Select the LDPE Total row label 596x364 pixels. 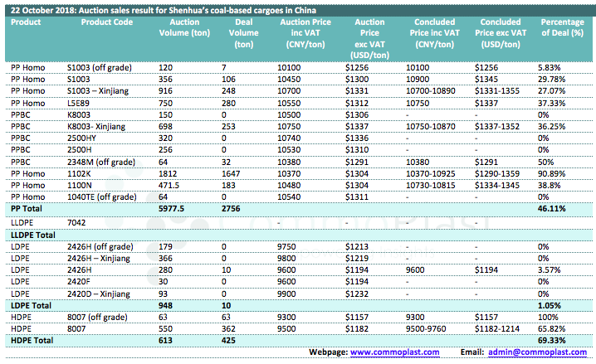pyautogui.click(x=30, y=306)
